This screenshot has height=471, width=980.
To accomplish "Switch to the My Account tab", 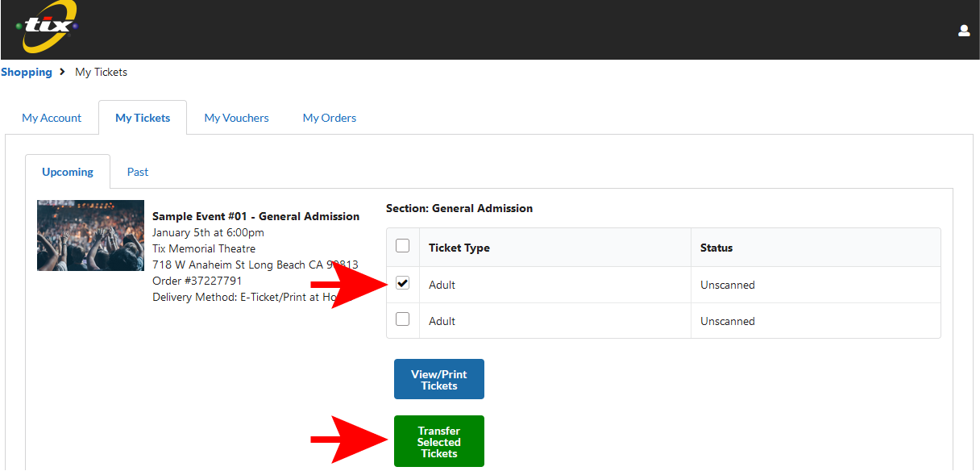I will (x=52, y=118).
